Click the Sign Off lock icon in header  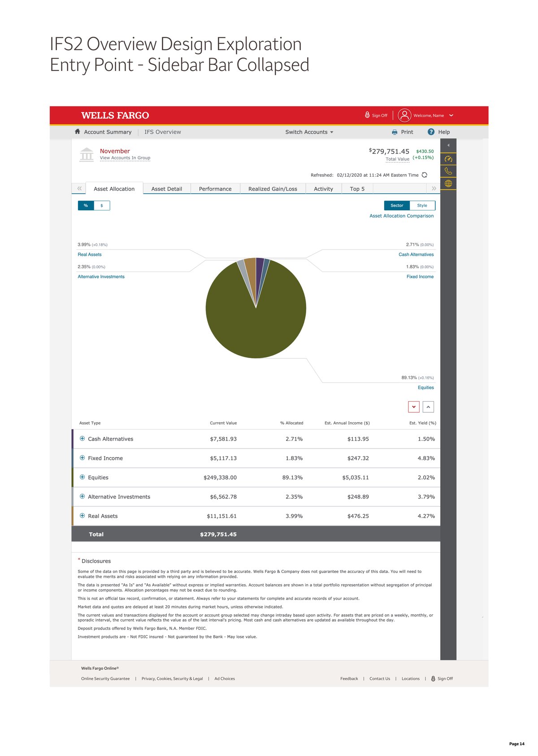pyautogui.click(x=367, y=115)
